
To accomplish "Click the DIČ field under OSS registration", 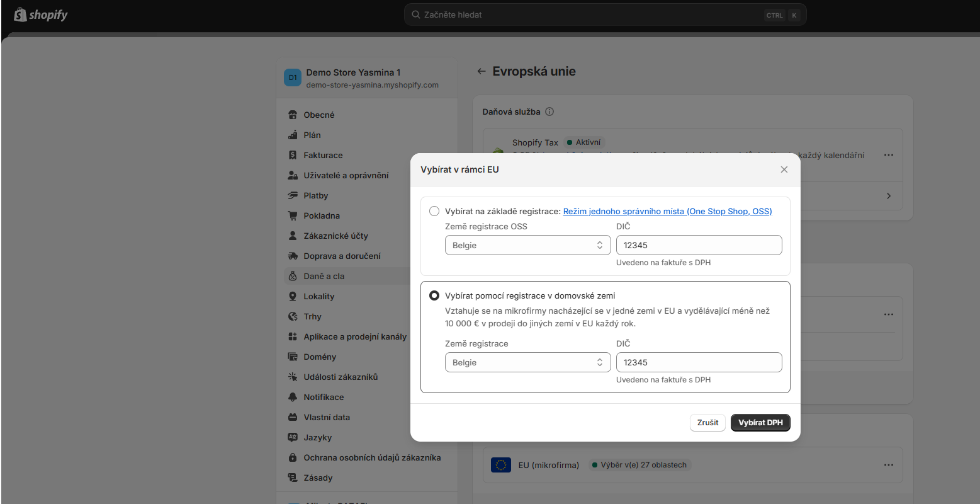I will point(699,245).
